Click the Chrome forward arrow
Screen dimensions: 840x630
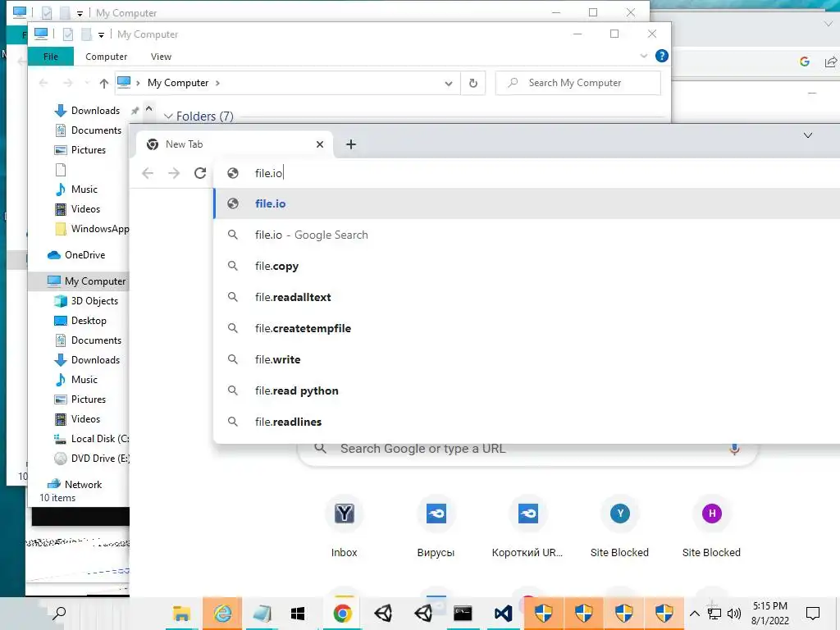pos(174,173)
